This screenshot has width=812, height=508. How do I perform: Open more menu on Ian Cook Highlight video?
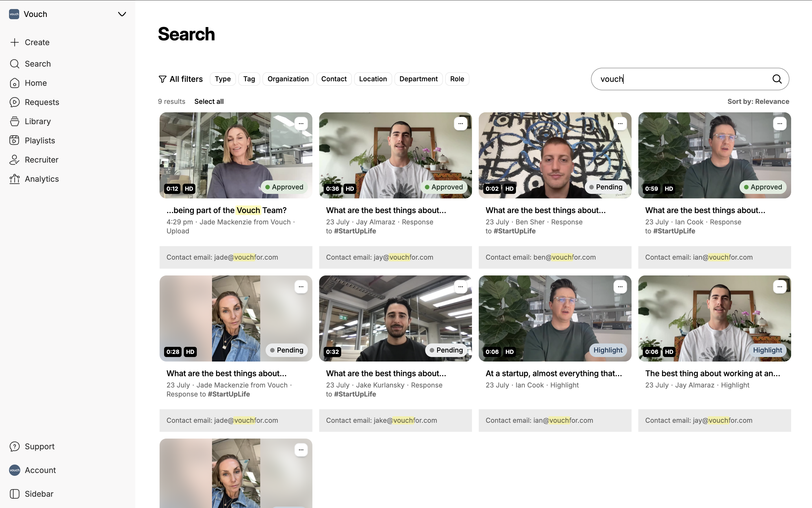[620, 286]
